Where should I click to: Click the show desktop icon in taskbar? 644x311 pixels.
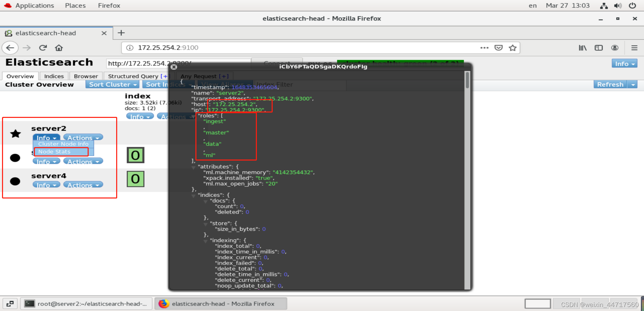(10, 304)
